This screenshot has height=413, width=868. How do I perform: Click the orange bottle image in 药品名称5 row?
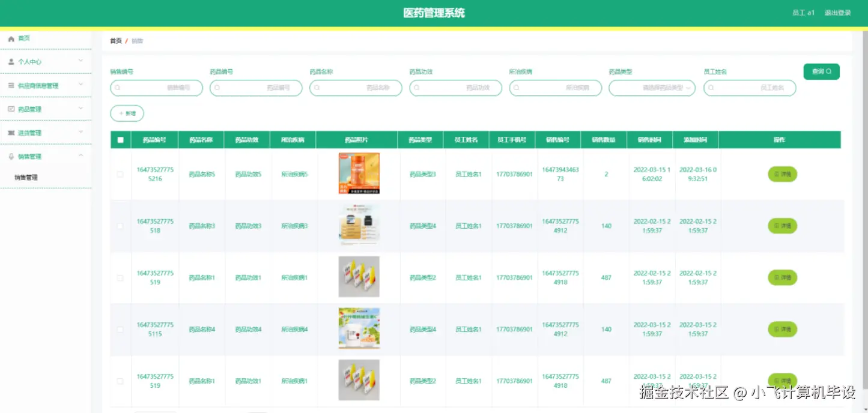tap(359, 173)
